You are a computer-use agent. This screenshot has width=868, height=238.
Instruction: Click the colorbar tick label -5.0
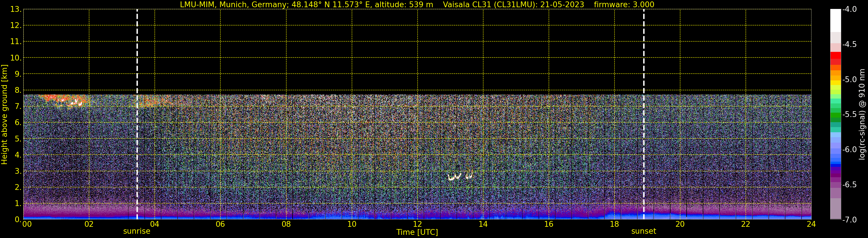pyautogui.click(x=849, y=79)
